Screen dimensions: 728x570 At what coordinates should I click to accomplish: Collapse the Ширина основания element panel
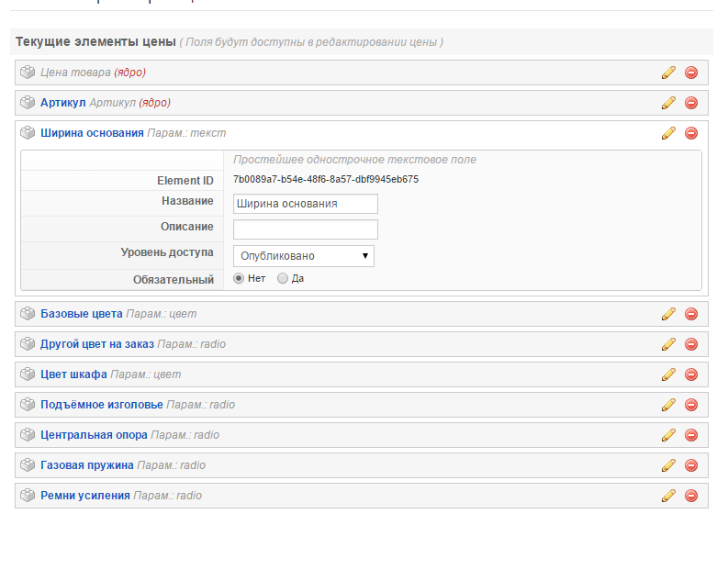(92, 133)
